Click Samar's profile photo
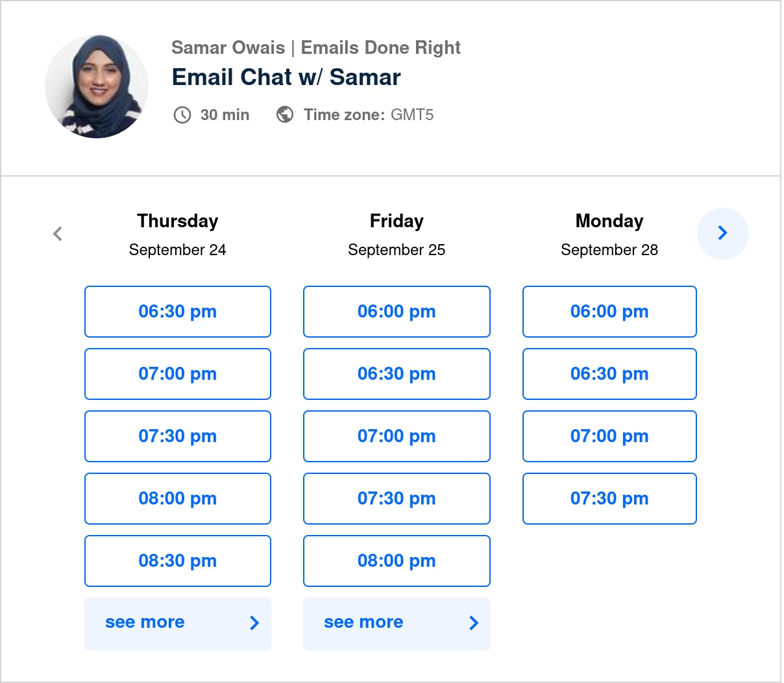This screenshot has width=784, height=683. [97, 86]
